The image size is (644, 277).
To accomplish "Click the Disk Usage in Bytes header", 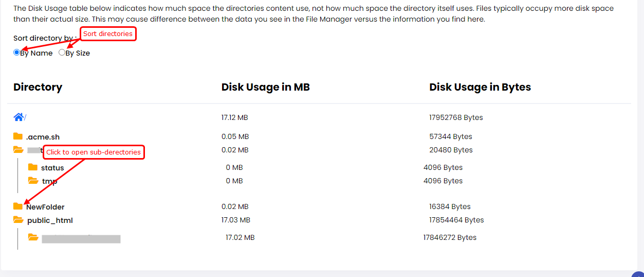I will tap(480, 87).
